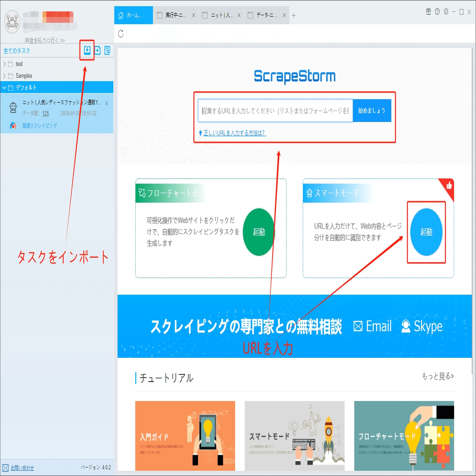Open the gift icon in title bar
The height and width of the screenshot is (476, 476).
429,11
